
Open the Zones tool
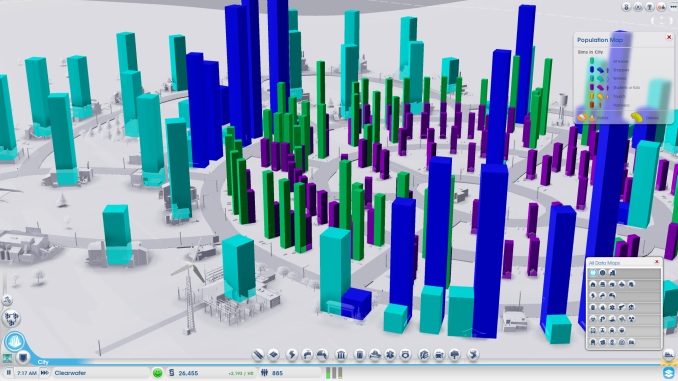(x=274, y=355)
